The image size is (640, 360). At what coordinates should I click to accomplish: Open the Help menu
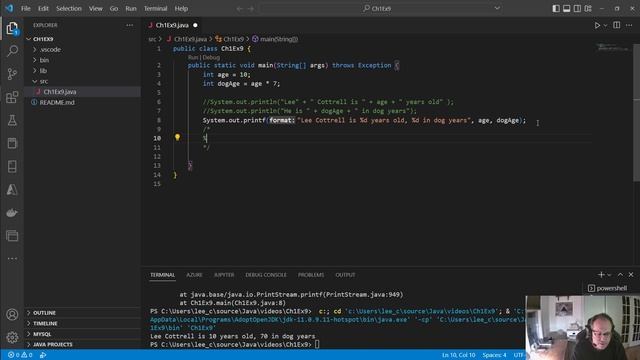coord(181,9)
